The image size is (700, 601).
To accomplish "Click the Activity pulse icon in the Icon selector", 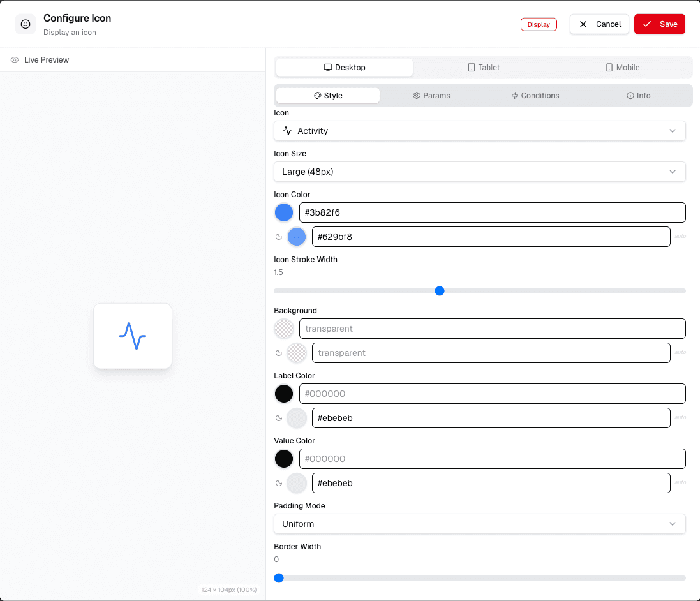I will pos(287,131).
